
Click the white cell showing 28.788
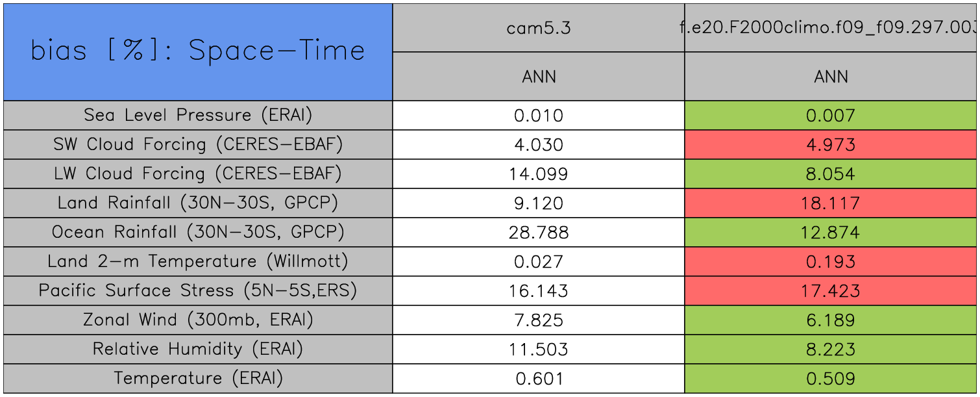click(x=539, y=233)
